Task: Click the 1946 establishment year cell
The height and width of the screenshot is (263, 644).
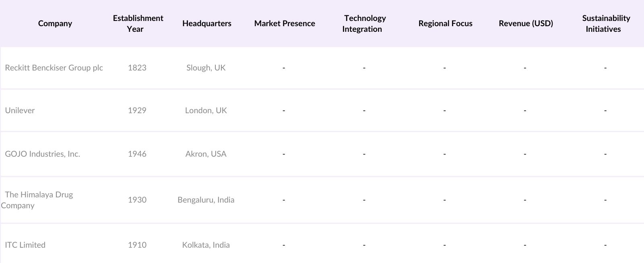Action: pos(137,154)
